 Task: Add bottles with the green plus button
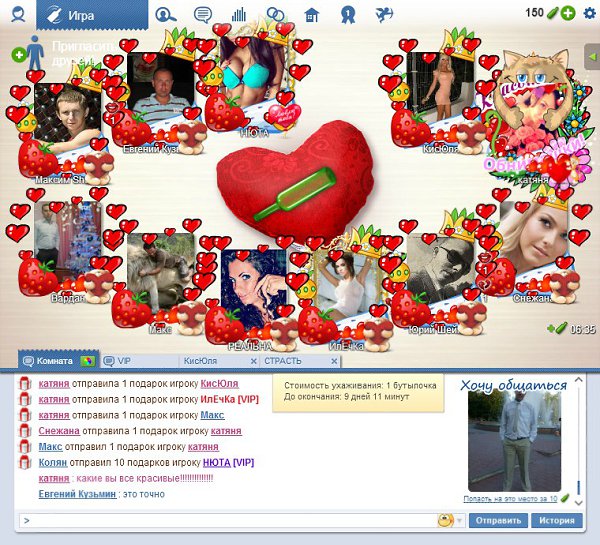click(x=568, y=13)
